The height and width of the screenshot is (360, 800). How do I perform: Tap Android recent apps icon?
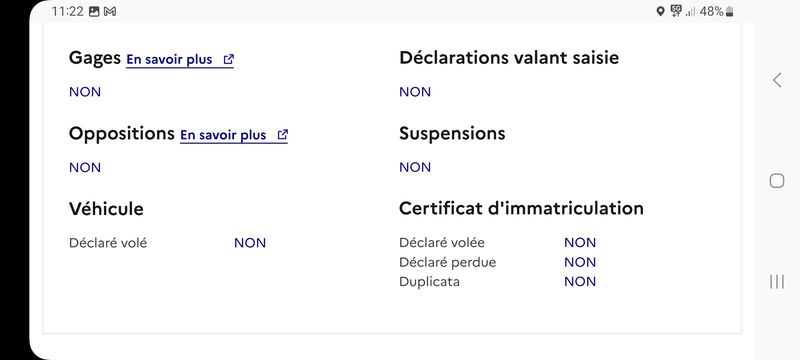click(x=777, y=281)
